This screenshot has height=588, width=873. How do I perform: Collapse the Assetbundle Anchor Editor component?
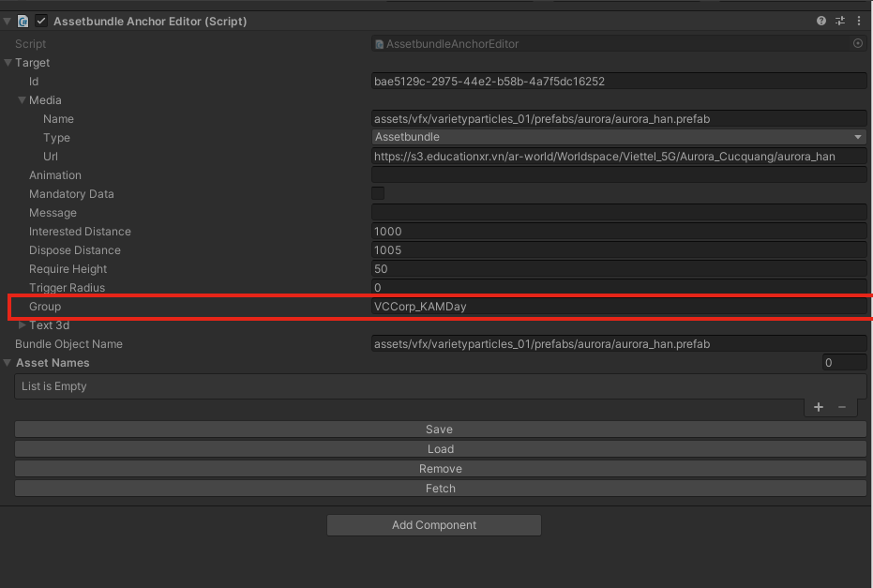(x=8, y=21)
